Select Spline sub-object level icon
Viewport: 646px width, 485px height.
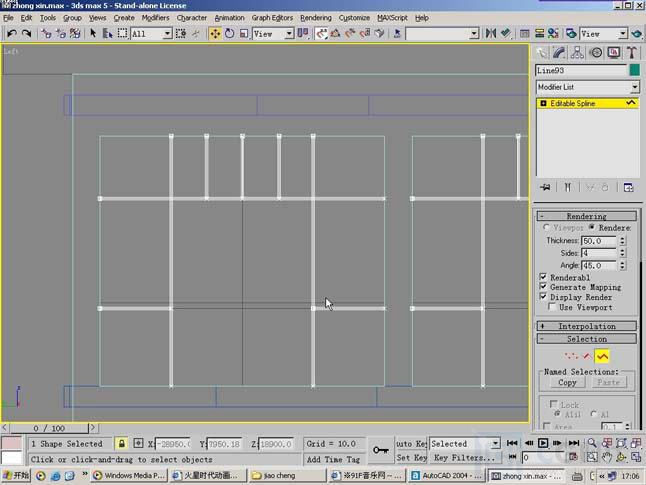click(602, 356)
